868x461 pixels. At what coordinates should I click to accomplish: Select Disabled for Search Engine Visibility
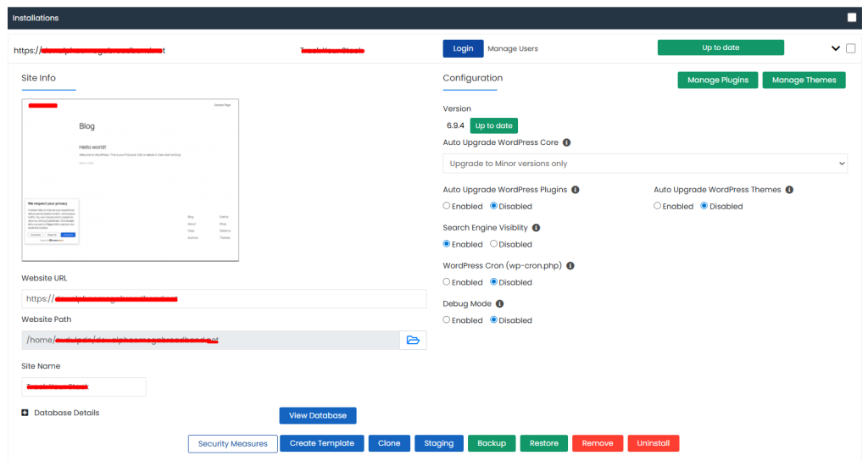tap(493, 244)
